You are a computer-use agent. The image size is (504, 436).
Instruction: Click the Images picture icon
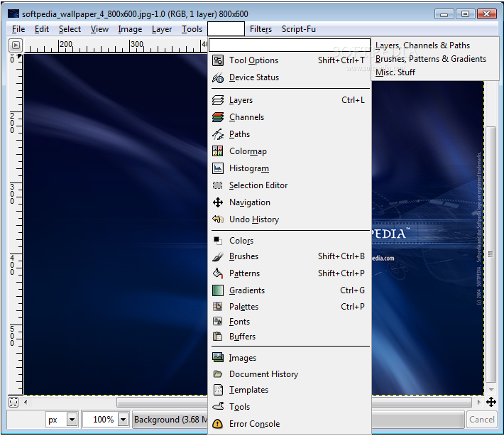coord(218,357)
